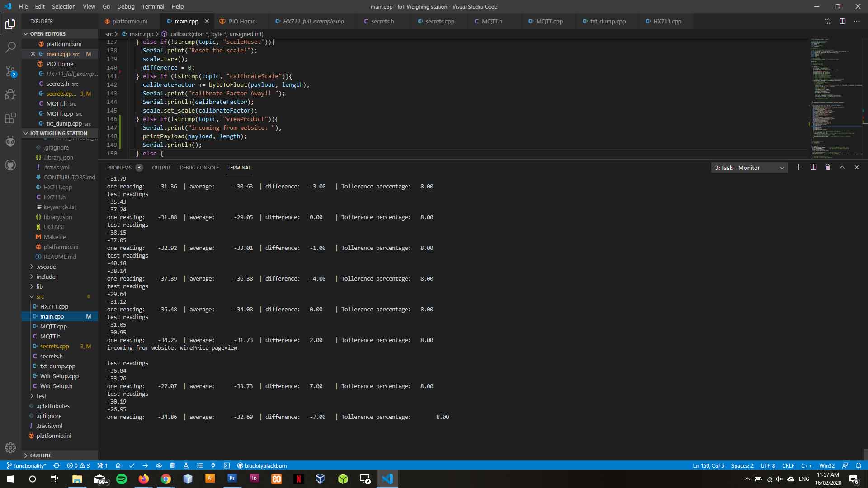Open the Search view in activity bar
Image resolution: width=868 pixels, height=488 pixels.
pyautogui.click(x=10, y=47)
